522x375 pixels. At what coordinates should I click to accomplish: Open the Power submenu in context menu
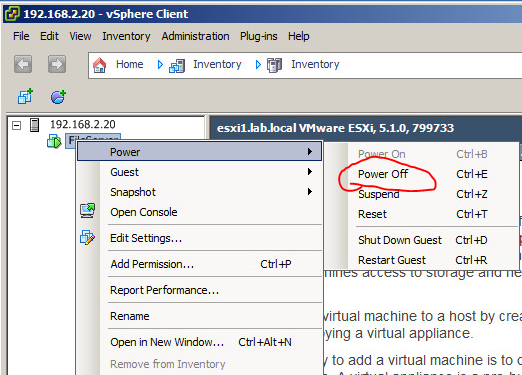(x=199, y=152)
